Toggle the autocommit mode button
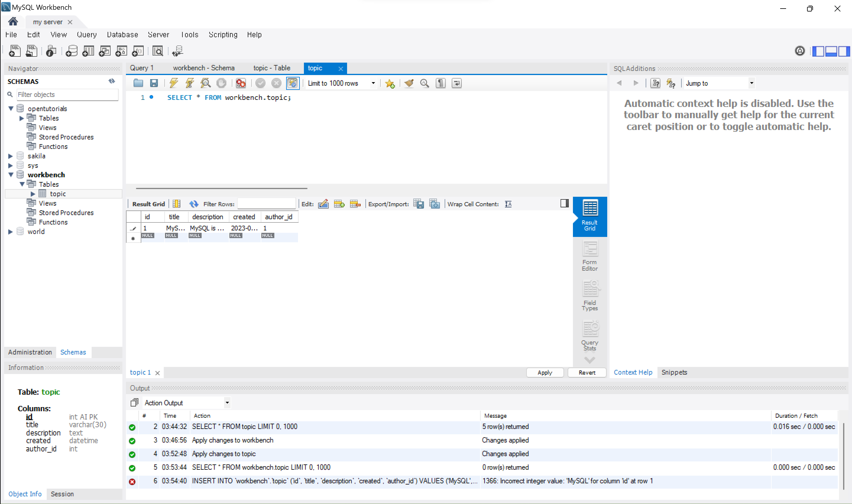 pyautogui.click(x=293, y=83)
